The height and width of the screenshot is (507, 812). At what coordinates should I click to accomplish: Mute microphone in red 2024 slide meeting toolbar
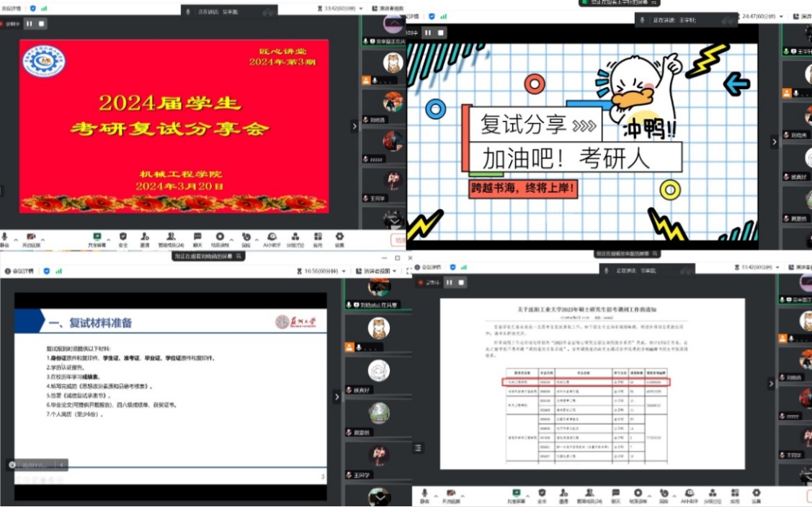coord(4,239)
